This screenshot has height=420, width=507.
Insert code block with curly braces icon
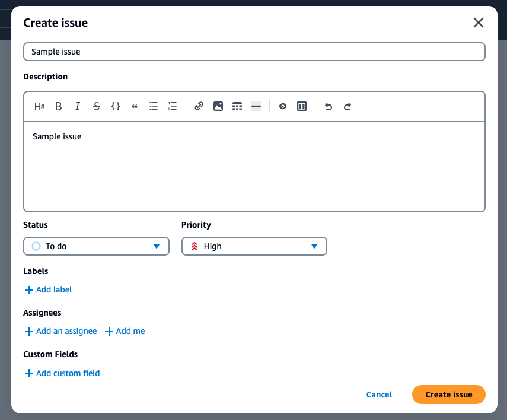(116, 106)
